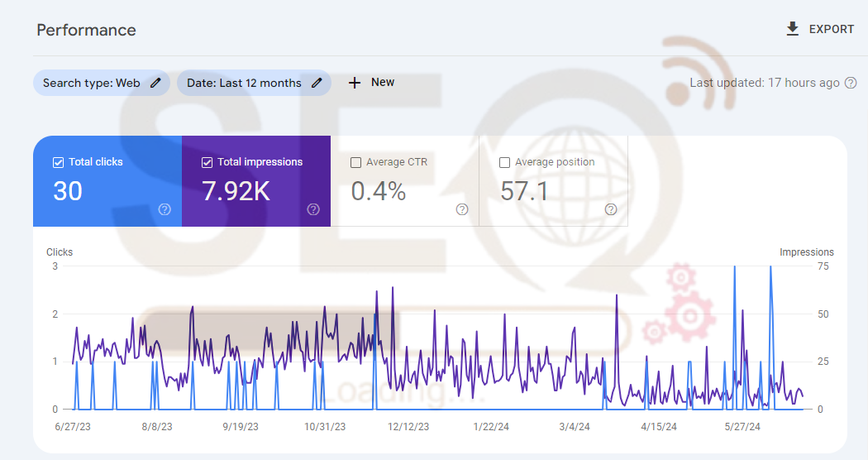Select the 57.1 Average position metric value

click(x=524, y=191)
